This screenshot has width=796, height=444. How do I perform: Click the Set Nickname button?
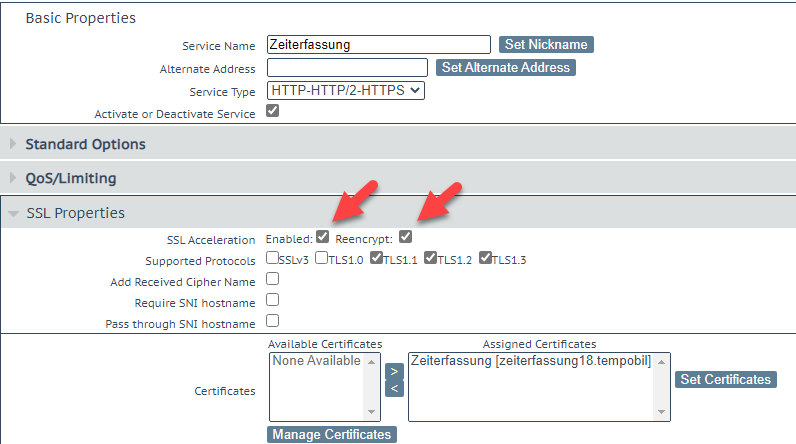click(545, 44)
